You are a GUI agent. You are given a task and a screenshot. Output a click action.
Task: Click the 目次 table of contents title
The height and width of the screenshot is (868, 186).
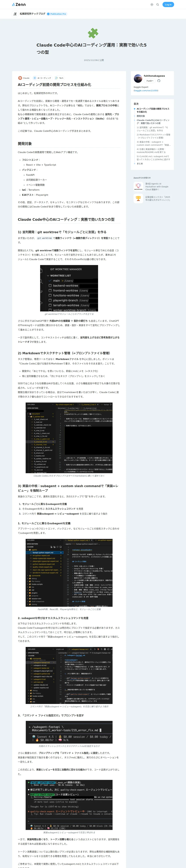pos(136,104)
